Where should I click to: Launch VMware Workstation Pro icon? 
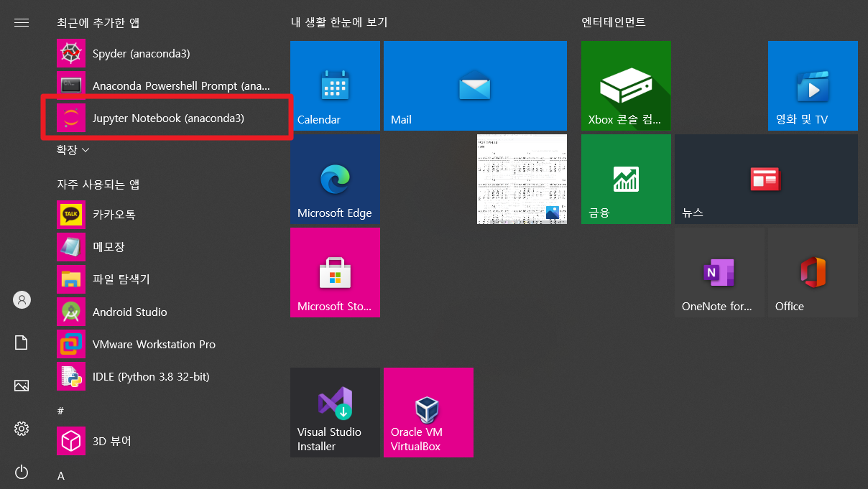coord(71,344)
